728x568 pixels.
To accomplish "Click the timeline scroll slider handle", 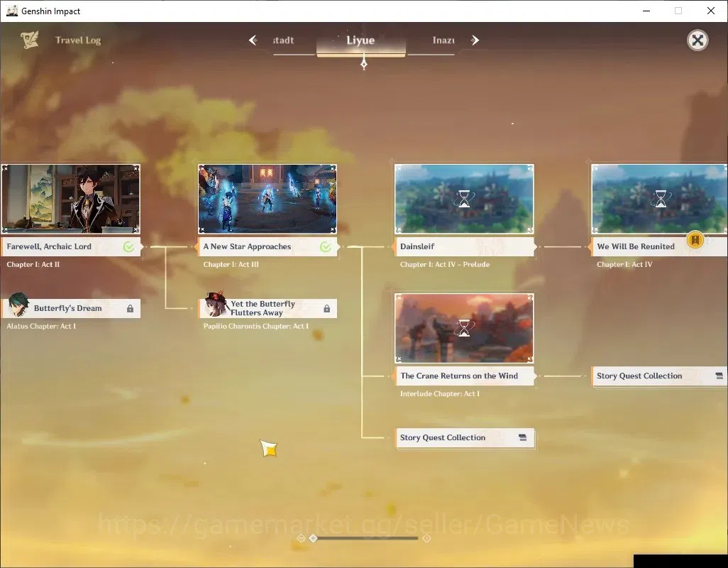I will coord(314,537).
